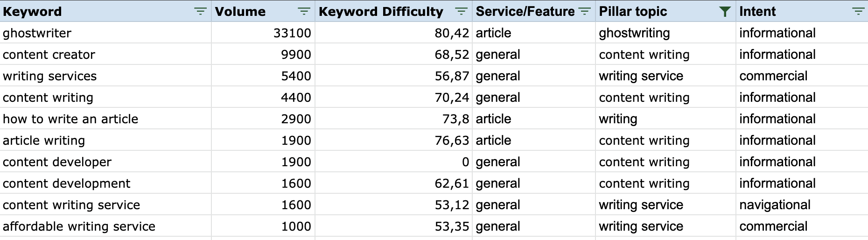This screenshot has height=240, width=868.
Task: Select the 'ghostwriter' keyword cell
Action: click(x=105, y=33)
